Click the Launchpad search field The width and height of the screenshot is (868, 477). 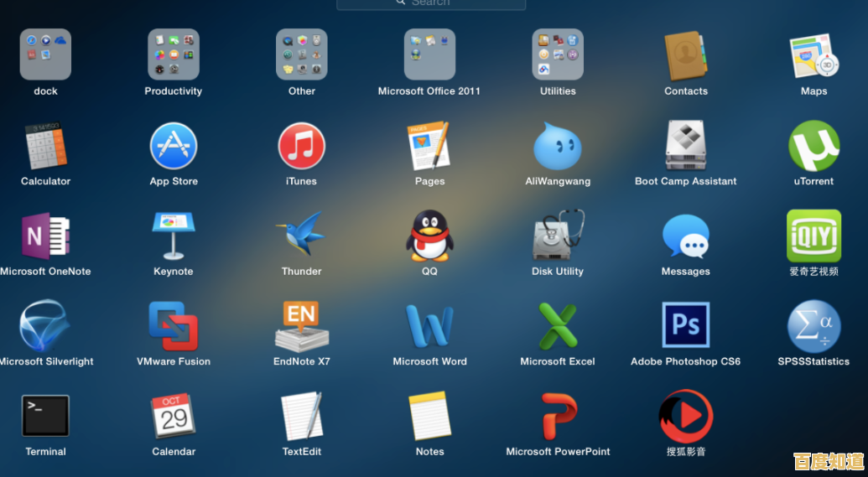[431, 3]
